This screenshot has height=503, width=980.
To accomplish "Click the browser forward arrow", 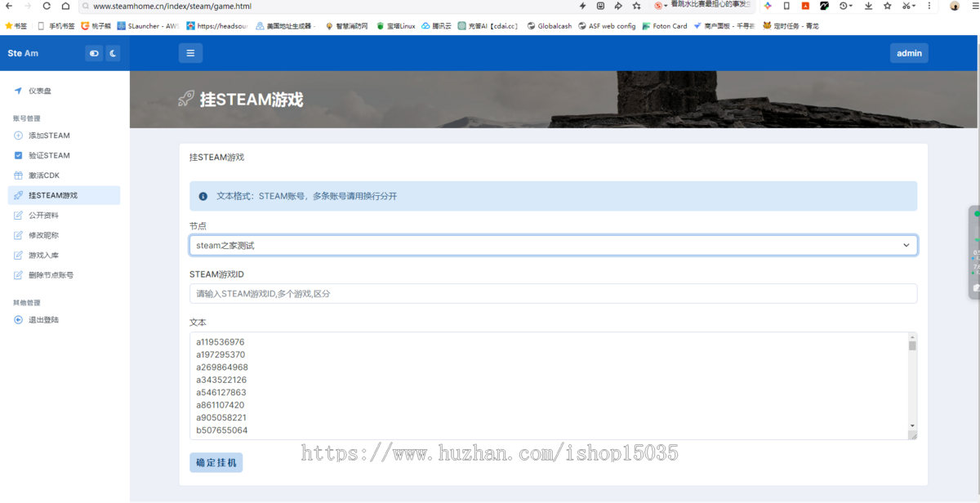I will (x=28, y=6).
